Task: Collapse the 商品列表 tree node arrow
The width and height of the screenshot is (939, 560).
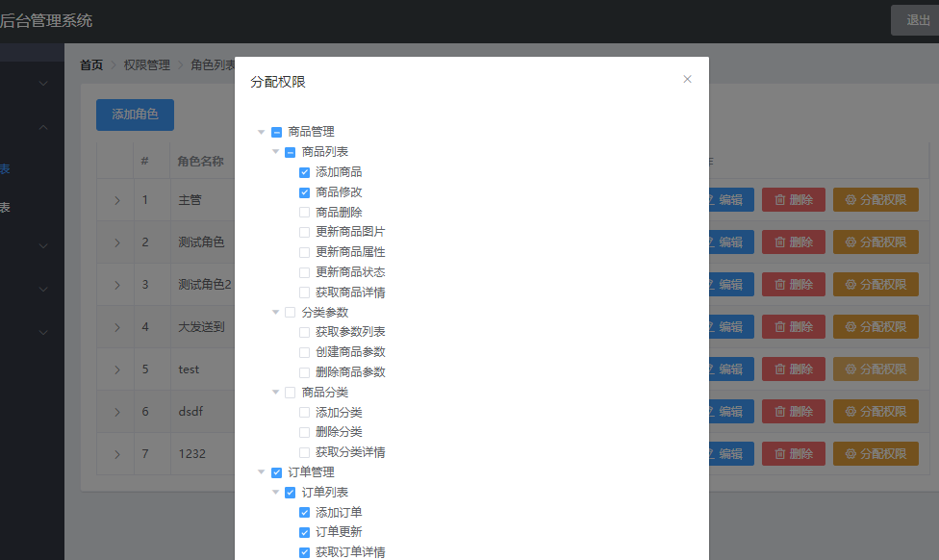Action: coord(275,152)
